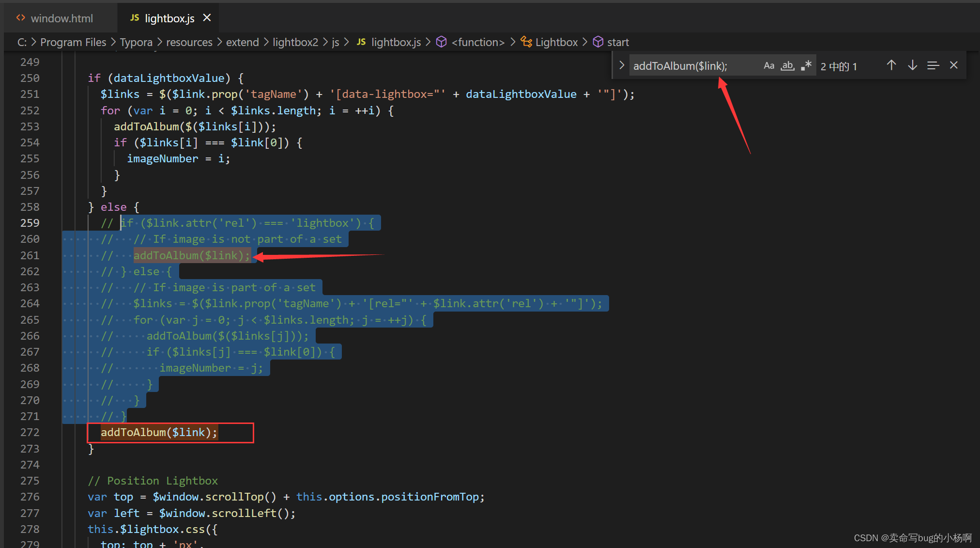Click window.html file type icon
The width and height of the screenshot is (980, 548).
coord(20,18)
